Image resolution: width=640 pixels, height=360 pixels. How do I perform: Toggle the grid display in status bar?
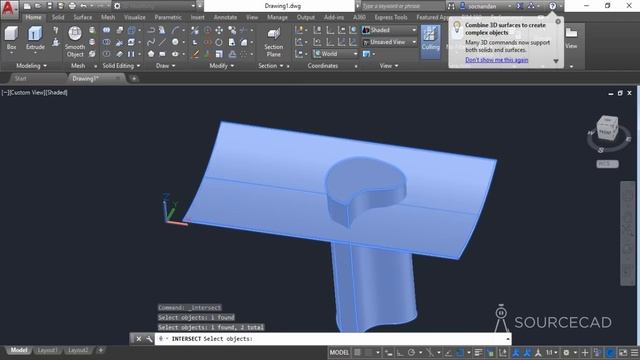coord(358,352)
